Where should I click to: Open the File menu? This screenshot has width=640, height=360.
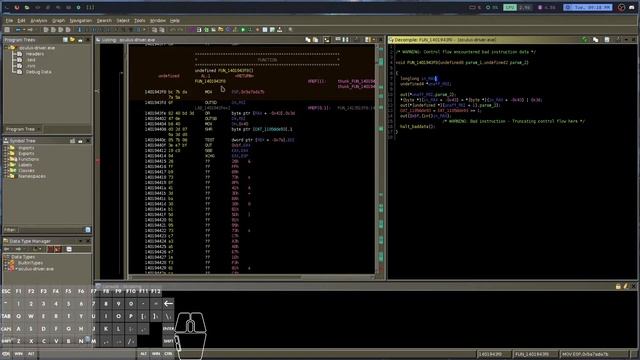pyautogui.click(x=9, y=20)
